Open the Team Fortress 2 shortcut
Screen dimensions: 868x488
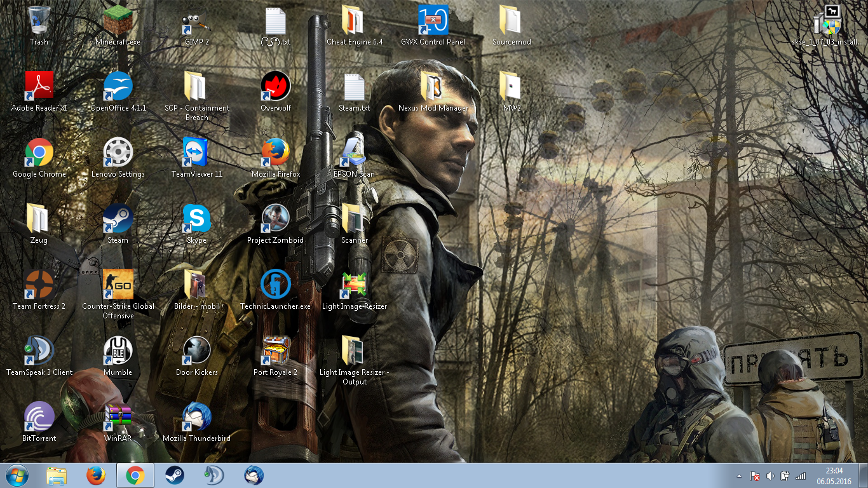coord(39,286)
